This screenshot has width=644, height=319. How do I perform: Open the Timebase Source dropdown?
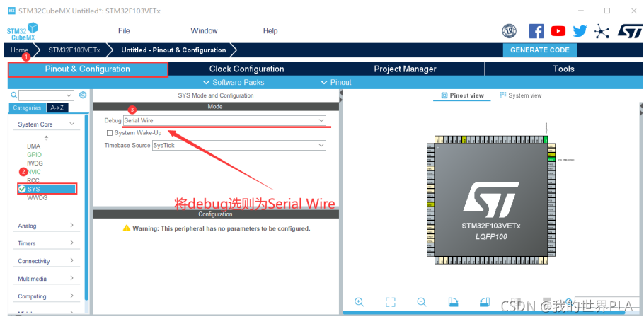click(239, 145)
